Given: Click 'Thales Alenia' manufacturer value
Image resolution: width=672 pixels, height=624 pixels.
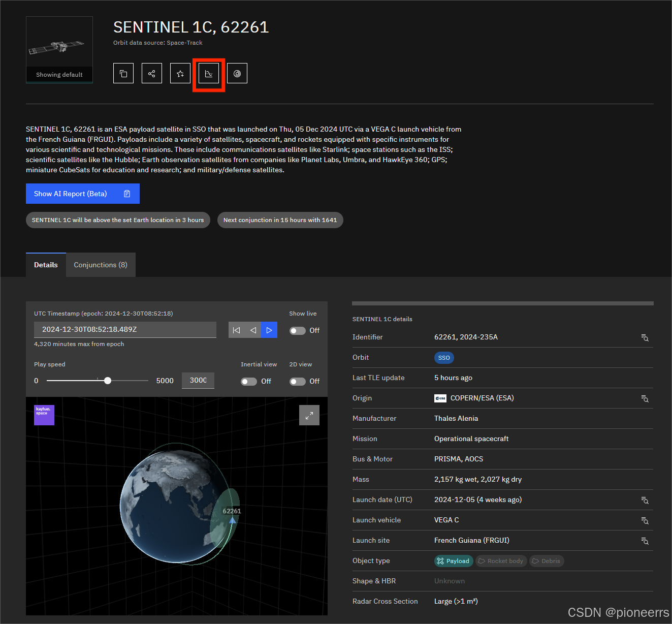Looking at the screenshot, I should (456, 418).
